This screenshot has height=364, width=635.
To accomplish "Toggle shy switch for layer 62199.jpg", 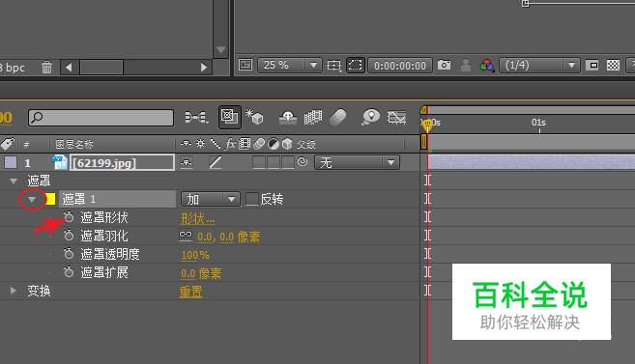I will [x=186, y=162].
